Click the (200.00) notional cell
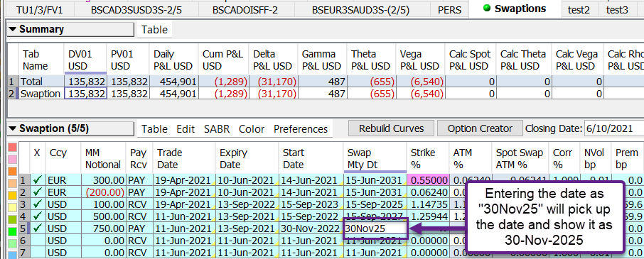The width and height of the screenshot is (644, 259). click(x=103, y=192)
